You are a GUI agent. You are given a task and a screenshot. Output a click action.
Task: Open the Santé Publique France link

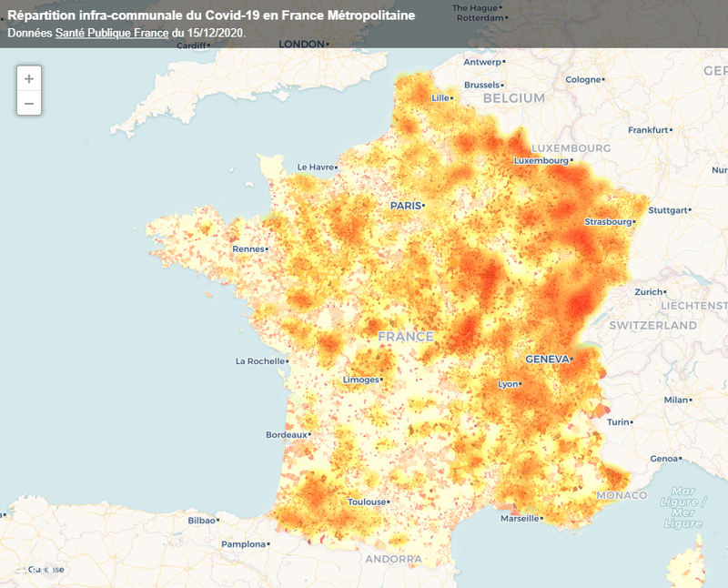112,33
